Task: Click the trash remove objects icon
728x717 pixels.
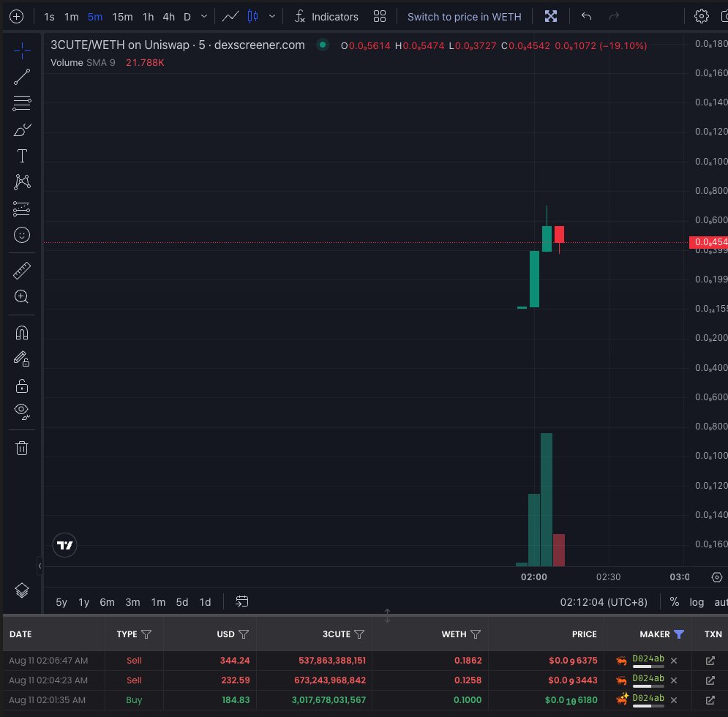Action: (22, 448)
